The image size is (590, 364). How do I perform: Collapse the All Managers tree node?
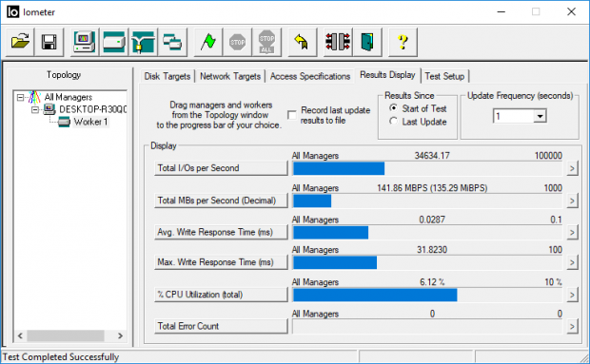tap(20, 98)
